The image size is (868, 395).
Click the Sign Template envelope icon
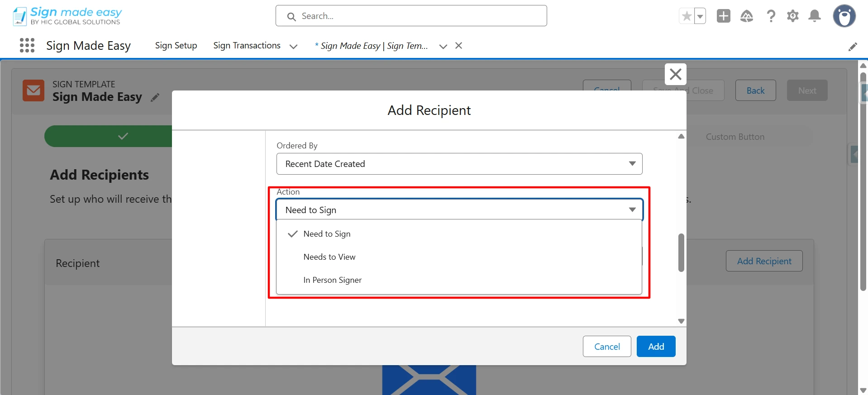(x=33, y=90)
